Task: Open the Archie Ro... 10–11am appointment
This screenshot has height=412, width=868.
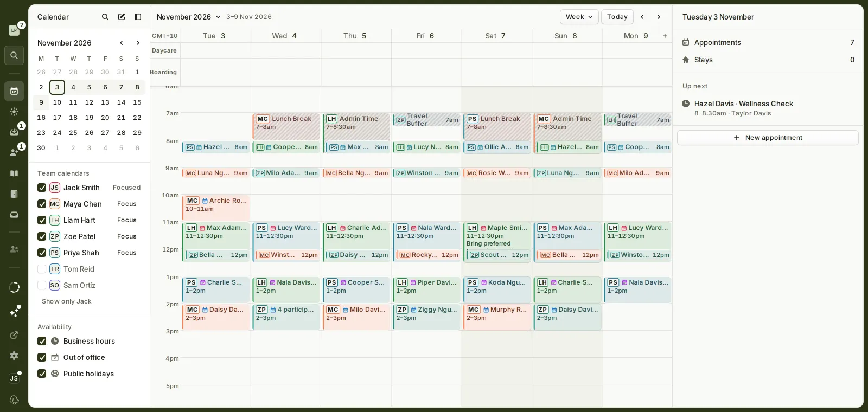Action: point(216,208)
